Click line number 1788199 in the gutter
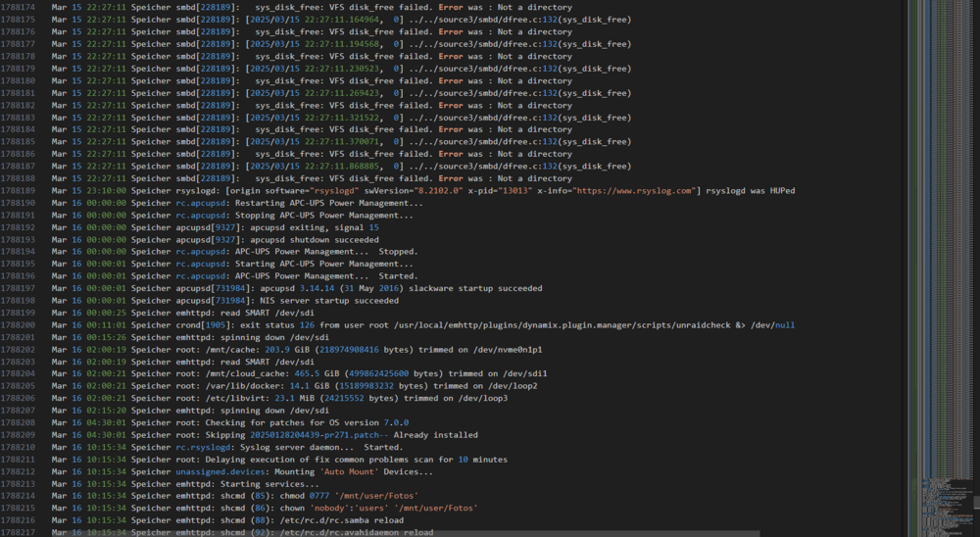Screen dimensions: 980x537 tap(18, 313)
